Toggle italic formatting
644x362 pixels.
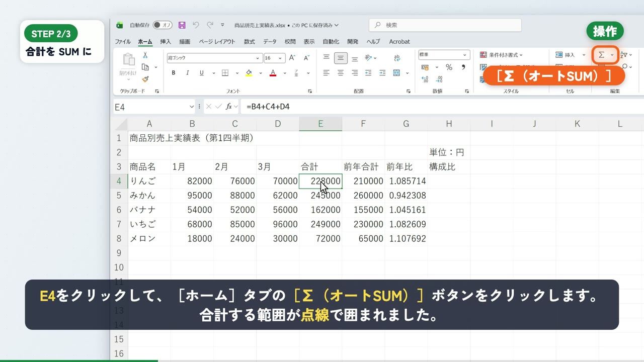[188, 73]
